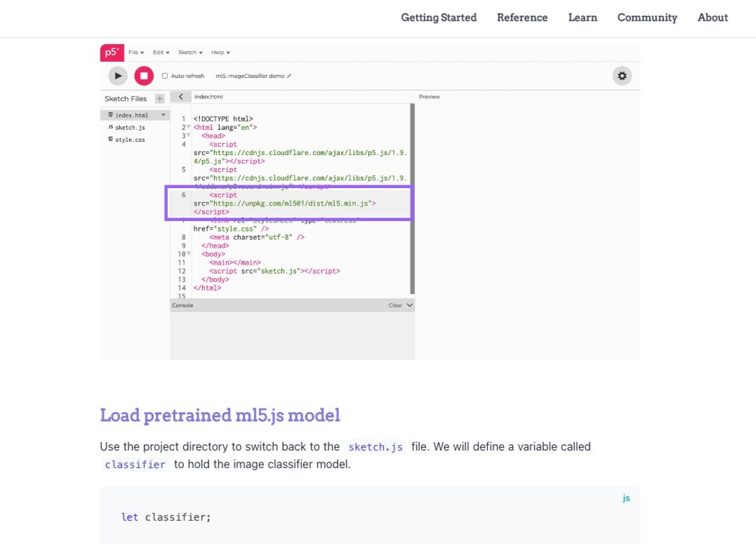
Task: Open the Sketch menu in editor
Action: (x=190, y=53)
